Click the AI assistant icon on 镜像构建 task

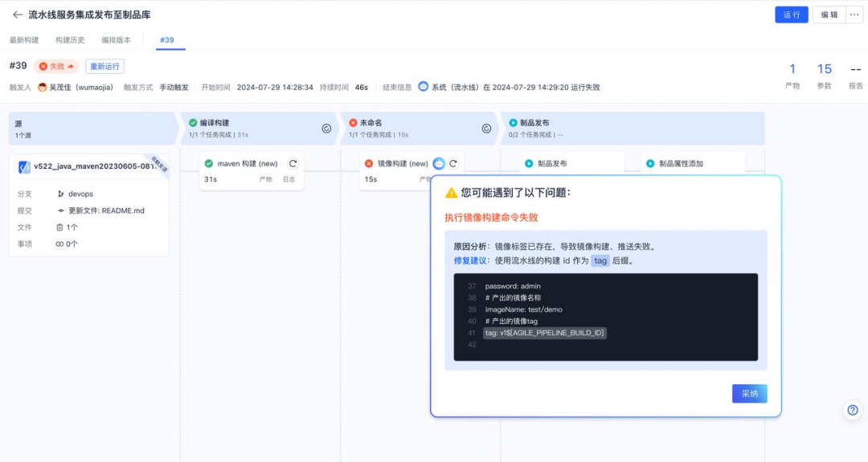(439, 163)
